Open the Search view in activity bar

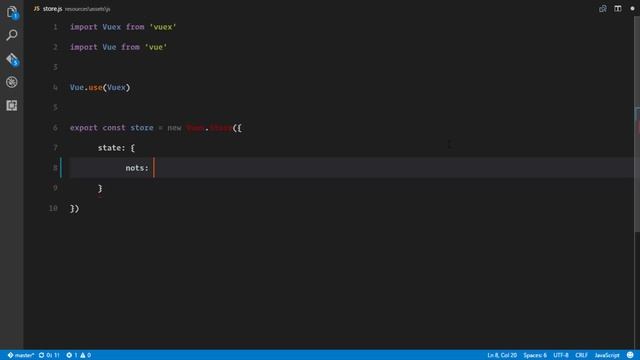tap(12, 35)
